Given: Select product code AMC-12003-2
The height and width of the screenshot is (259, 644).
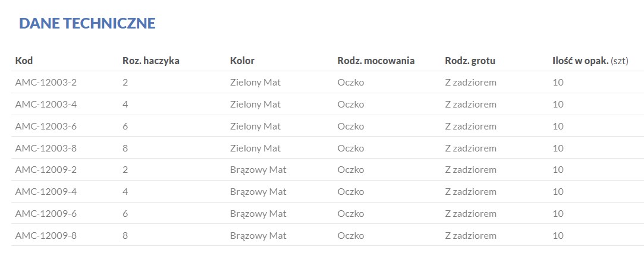Looking at the screenshot, I should coord(46,83).
